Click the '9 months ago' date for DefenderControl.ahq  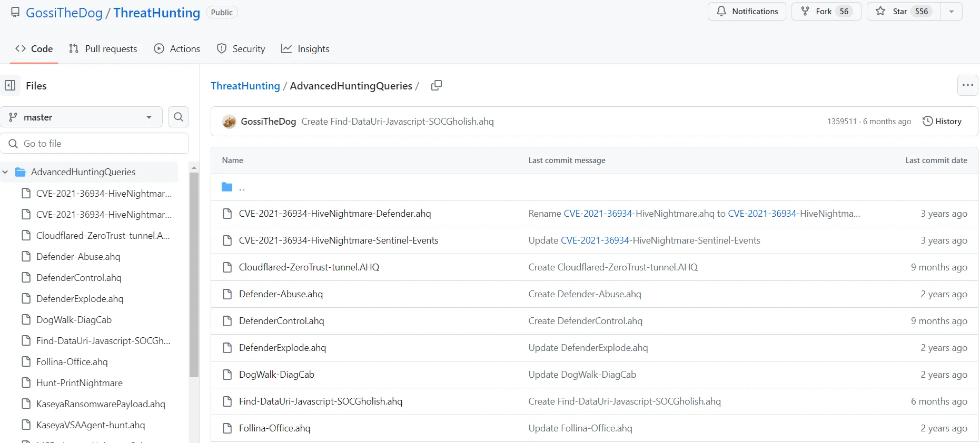[x=939, y=321]
